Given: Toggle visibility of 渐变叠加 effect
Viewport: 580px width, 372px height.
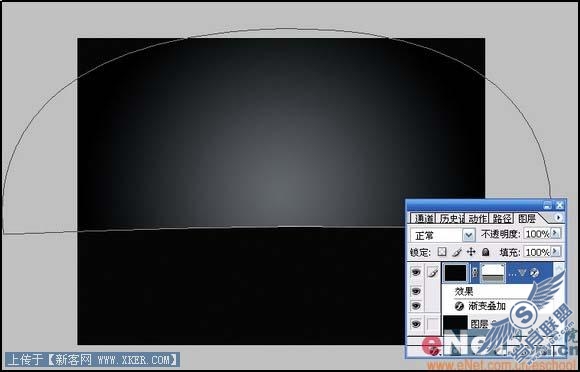Looking at the screenshot, I should coord(416,306).
